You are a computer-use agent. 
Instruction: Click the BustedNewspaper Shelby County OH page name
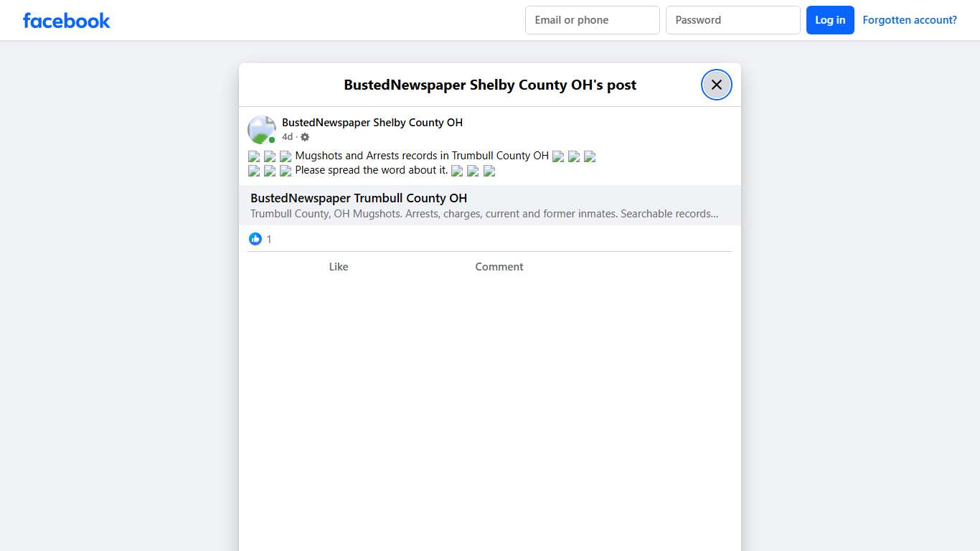pos(372,122)
